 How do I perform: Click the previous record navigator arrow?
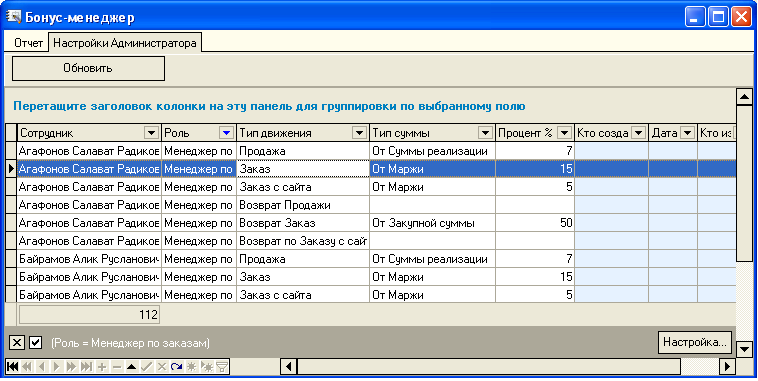click(x=42, y=366)
